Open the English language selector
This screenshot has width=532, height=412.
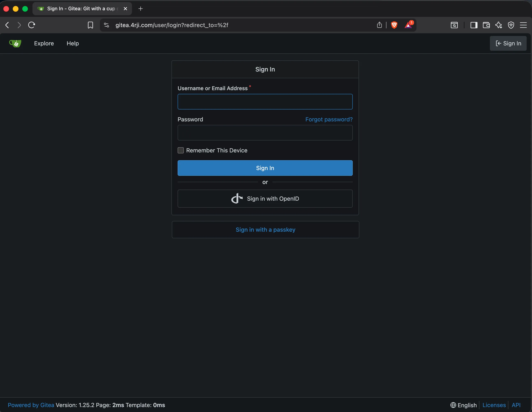[464, 405]
